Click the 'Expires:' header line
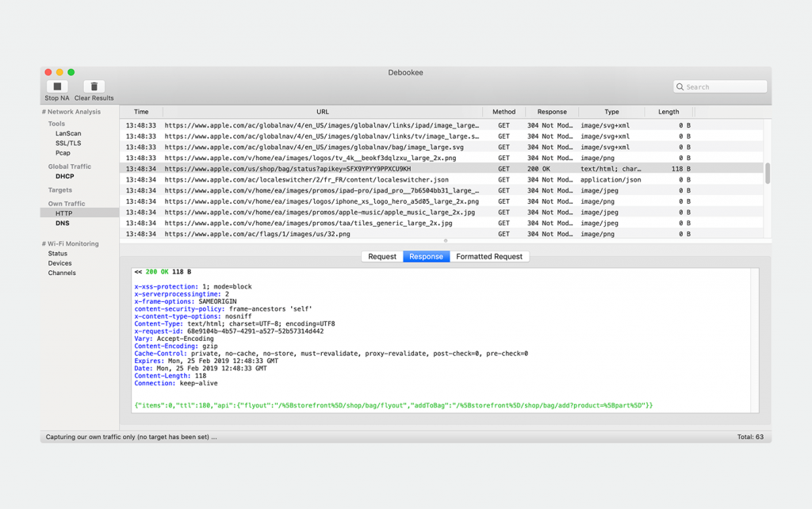The image size is (812, 509). 206,361
